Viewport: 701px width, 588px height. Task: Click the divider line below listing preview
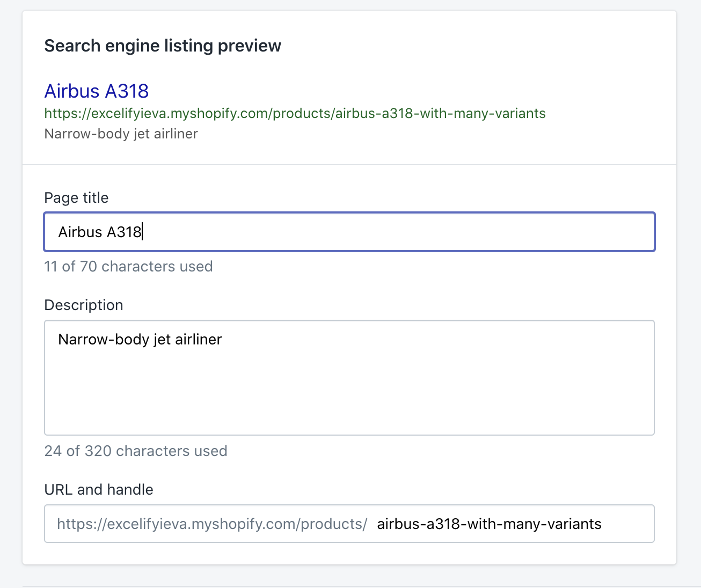point(349,165)
